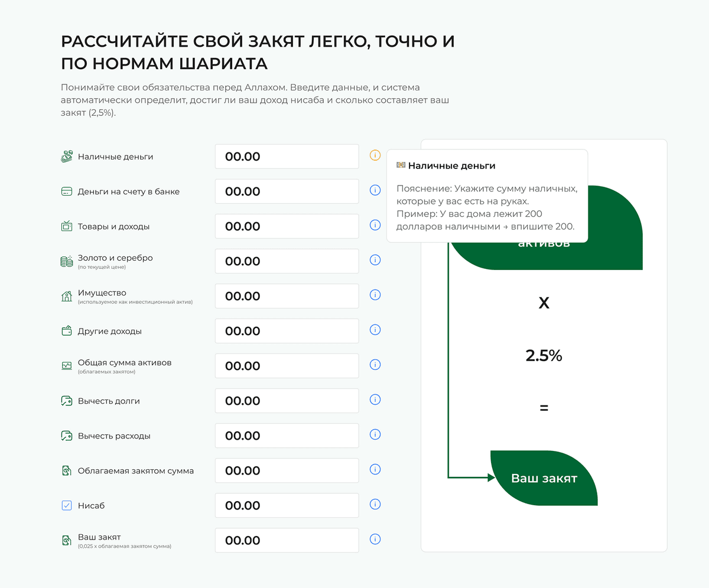Click the info icon beside Золото и серебро

coord(375,259)
